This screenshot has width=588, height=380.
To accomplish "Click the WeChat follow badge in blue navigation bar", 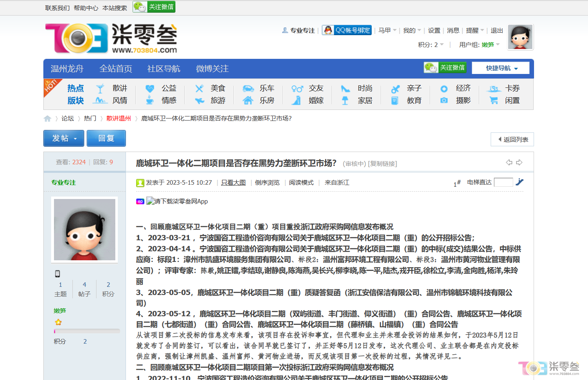I will 445,67.
